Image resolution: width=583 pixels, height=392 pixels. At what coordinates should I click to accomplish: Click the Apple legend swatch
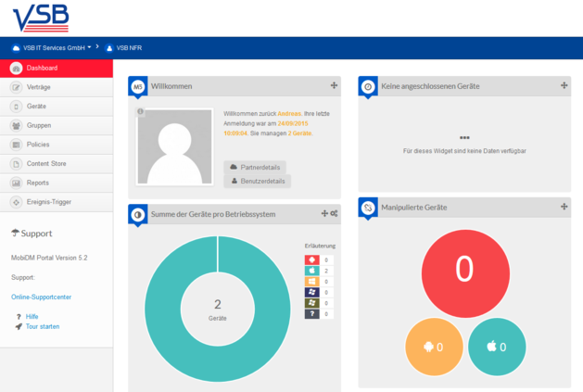pos(312,271)
